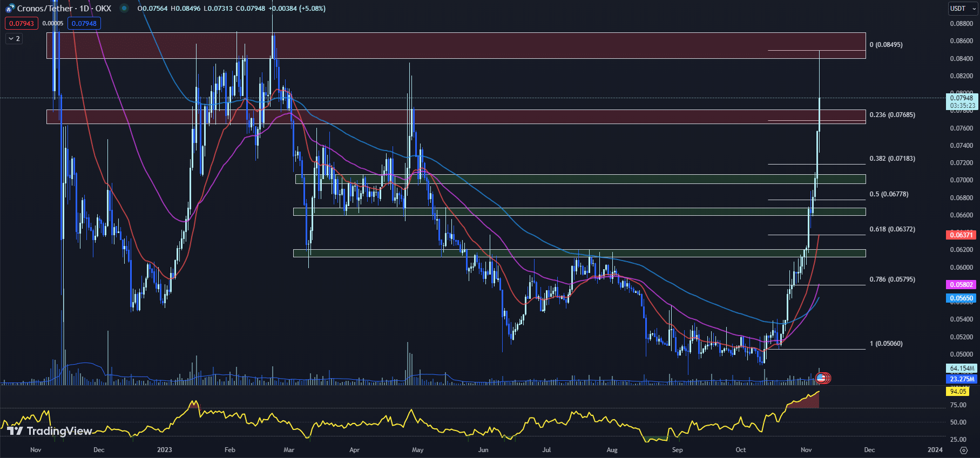Click the Nov 2023 label on time axis

coord(806,450)
